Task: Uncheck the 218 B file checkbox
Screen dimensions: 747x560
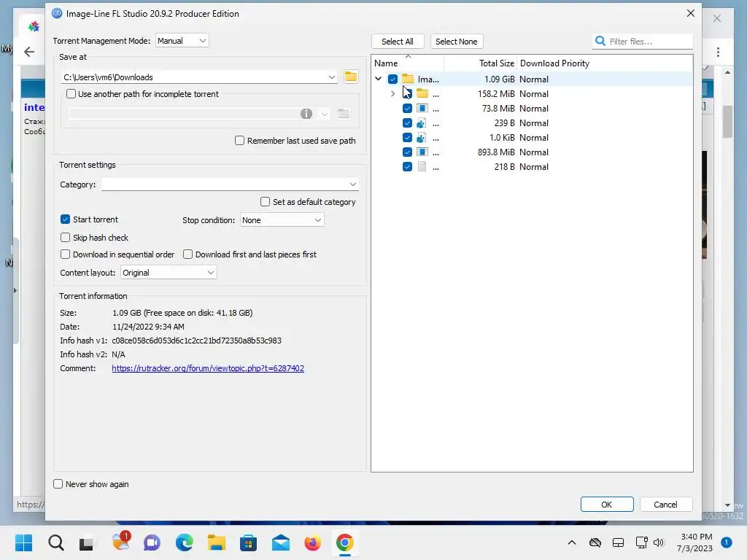Action: point(407,167)
